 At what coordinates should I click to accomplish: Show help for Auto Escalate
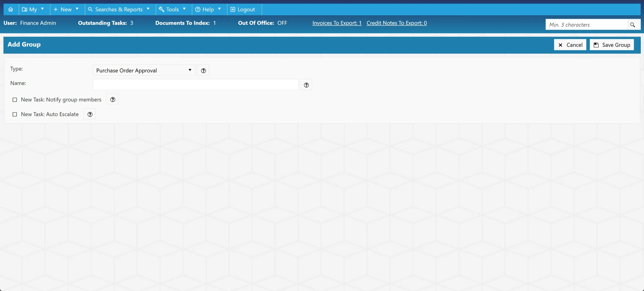(x=90, y=114)
